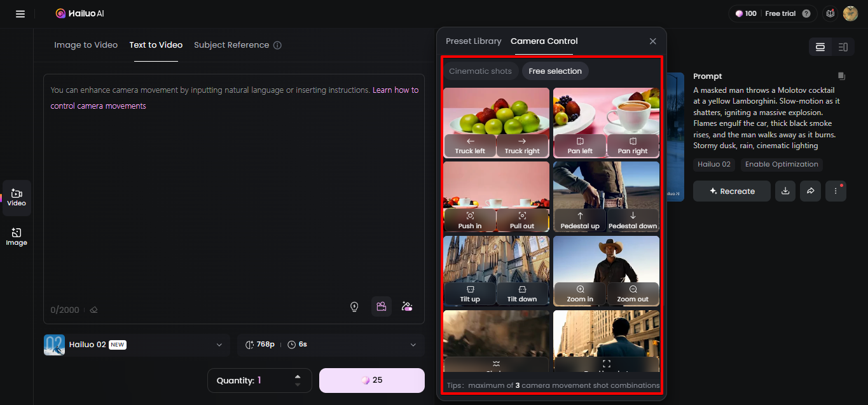Open the user profile avatar
The width and height of the screenshot is (868, 405).
(850, 13)
